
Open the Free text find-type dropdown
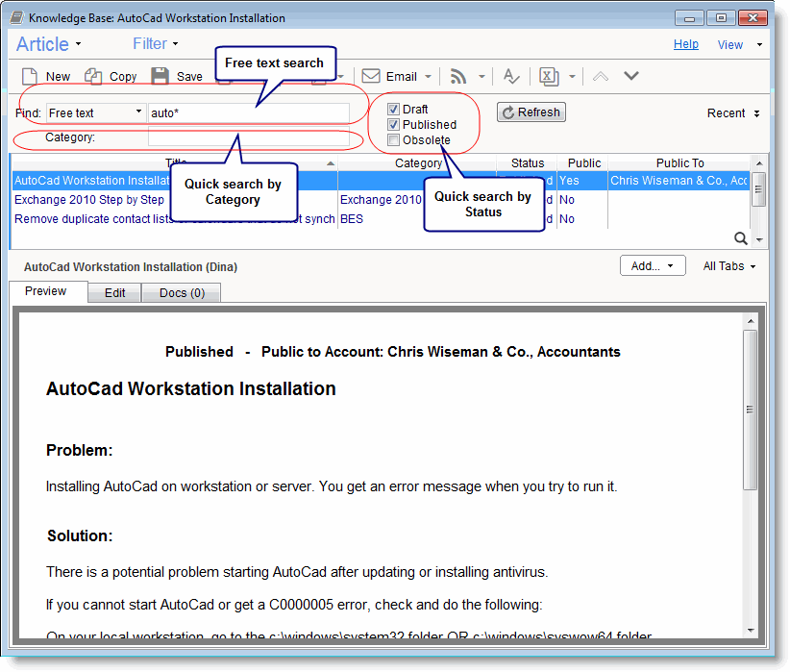click(96, 112)
